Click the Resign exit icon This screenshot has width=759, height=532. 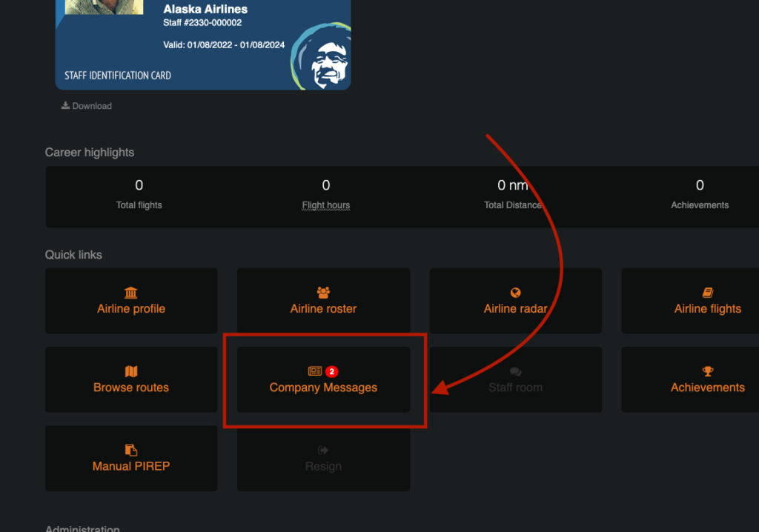click(x=323, y=450)
